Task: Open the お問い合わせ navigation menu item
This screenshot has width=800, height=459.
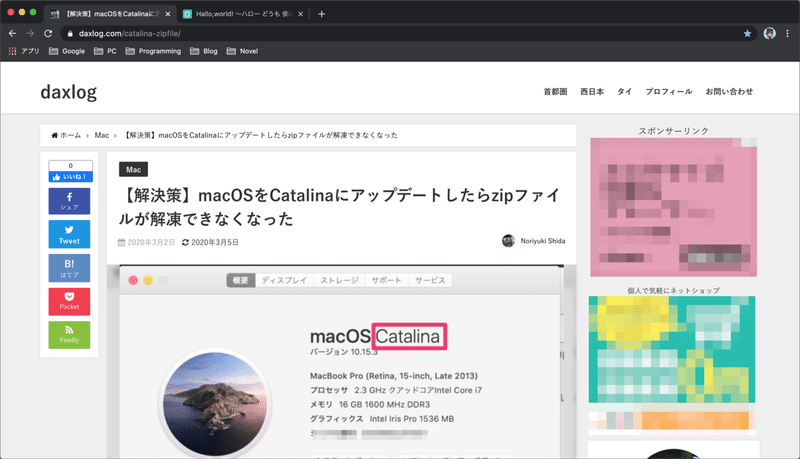Action: 729,91
